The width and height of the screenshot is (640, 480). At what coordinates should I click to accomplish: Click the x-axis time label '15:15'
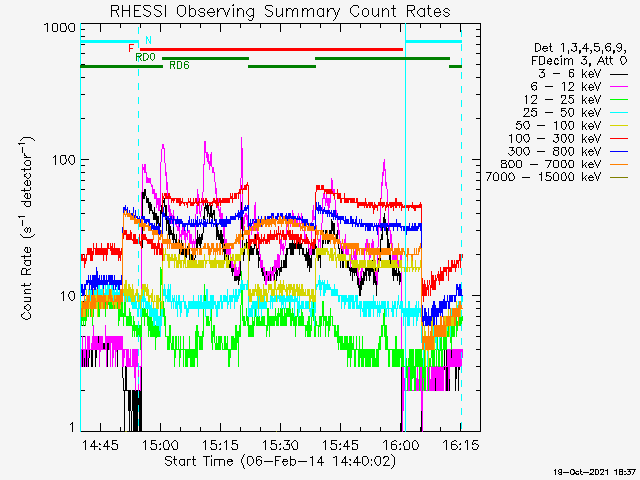tap(220, 445)
